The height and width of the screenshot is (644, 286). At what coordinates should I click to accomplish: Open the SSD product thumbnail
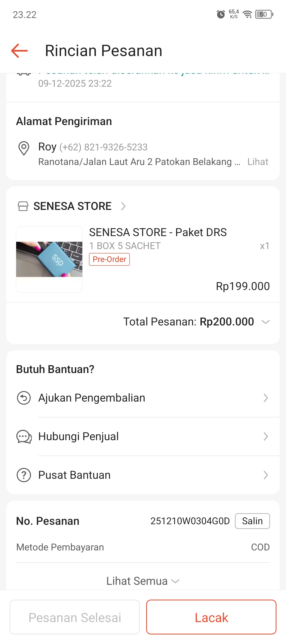[49, 259]
